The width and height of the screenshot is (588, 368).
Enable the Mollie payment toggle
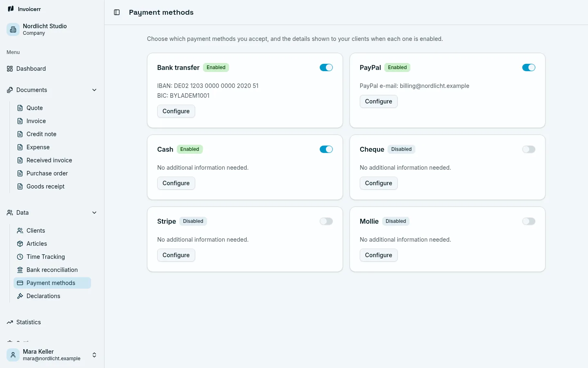point(529,221)
